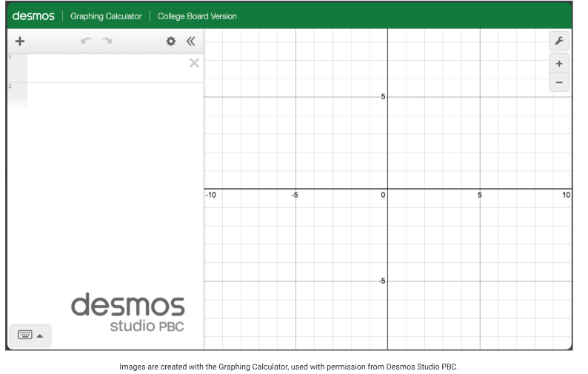Click the expression 2 input field
This screenshot has width=588, height=374.
click(x=115, y=96)
